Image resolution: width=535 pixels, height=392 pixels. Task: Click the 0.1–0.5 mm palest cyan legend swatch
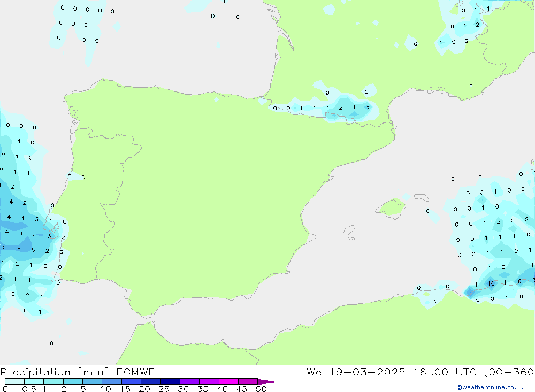click(x=14, y=381)
